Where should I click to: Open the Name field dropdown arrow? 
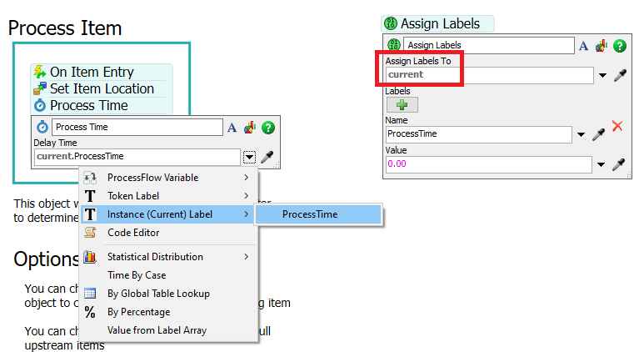[x=581, y=134]
